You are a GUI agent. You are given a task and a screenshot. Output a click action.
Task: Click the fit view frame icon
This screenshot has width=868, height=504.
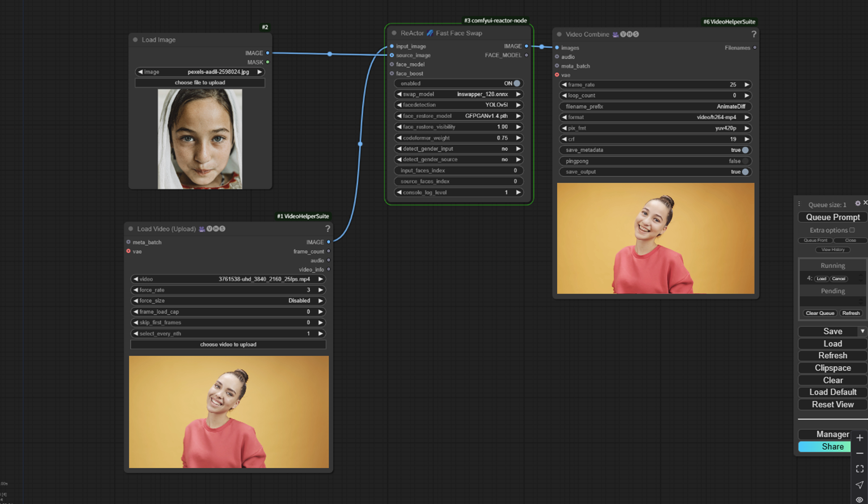point(859,469)
